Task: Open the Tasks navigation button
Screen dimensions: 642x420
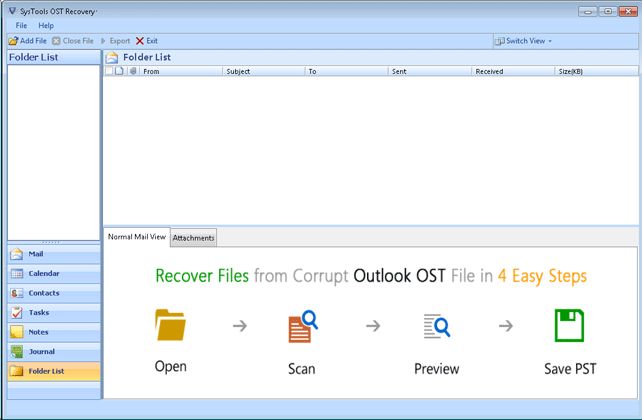Action: coord(54,313)
